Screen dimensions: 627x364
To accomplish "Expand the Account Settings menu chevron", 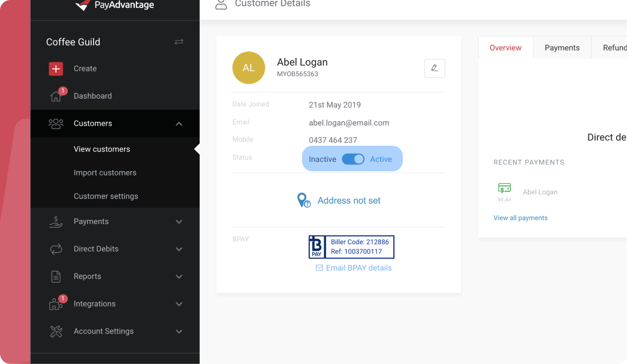I will (179, 332).
